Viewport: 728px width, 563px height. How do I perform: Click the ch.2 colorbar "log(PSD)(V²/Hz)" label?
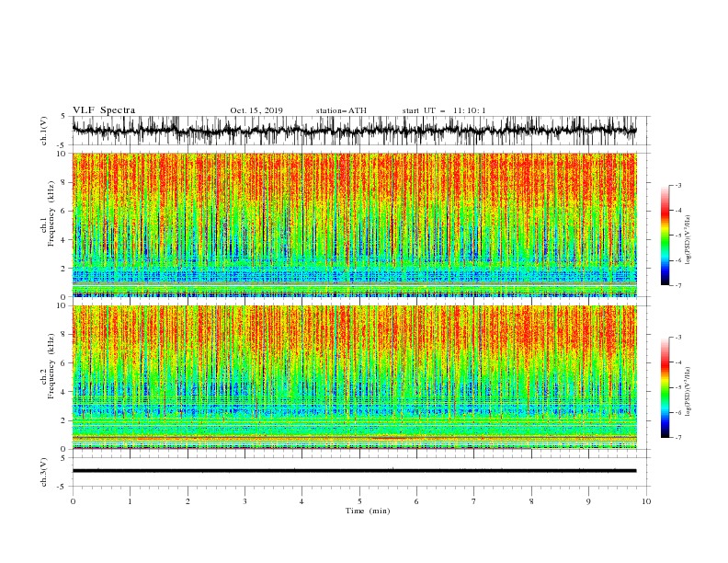point(688,391)
